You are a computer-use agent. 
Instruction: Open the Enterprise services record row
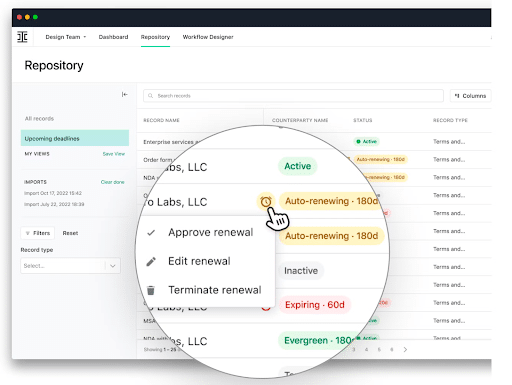pyautogui.click(x=172, y=142)
